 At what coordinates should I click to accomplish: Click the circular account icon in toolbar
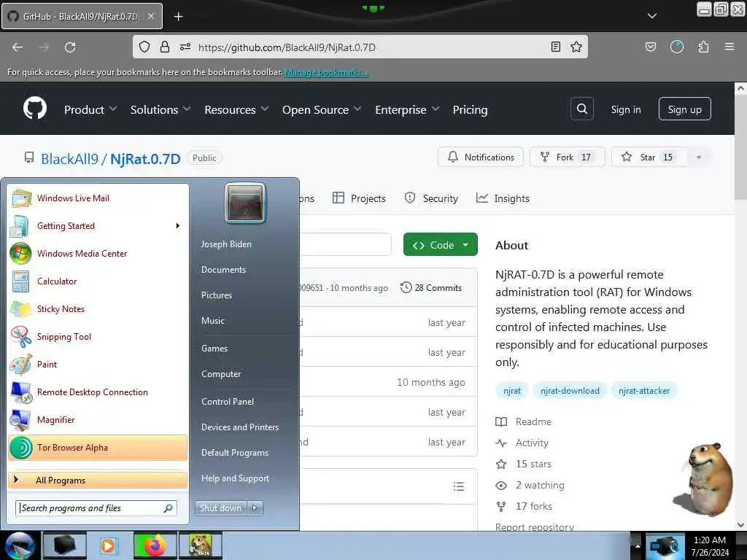click(676, 47)
